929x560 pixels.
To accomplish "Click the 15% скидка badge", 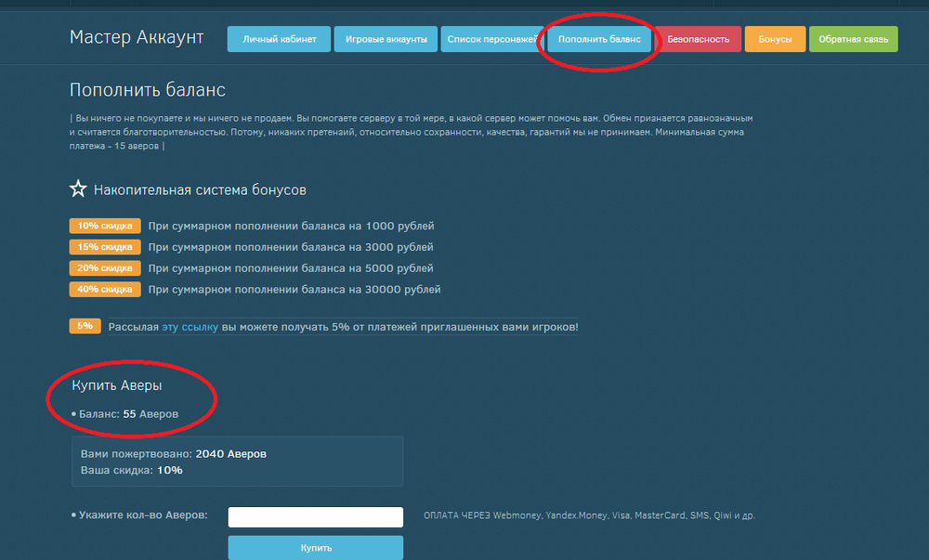I will (104, 247).
